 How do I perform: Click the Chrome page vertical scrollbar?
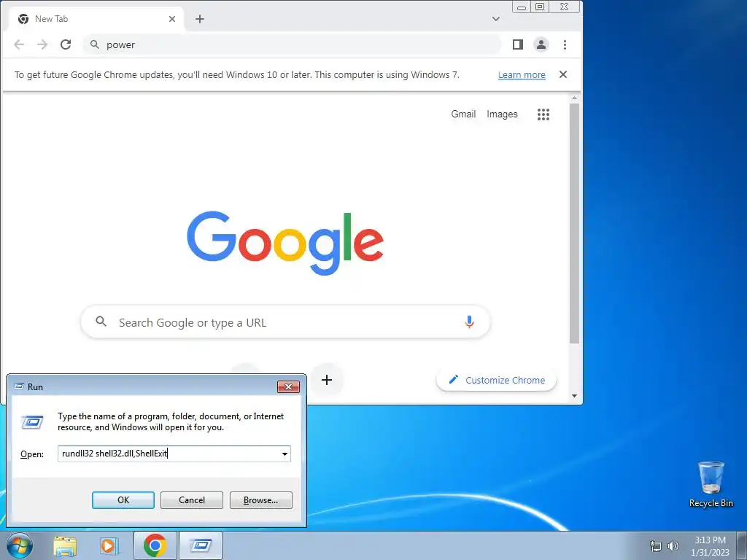[x=575, y=223]
